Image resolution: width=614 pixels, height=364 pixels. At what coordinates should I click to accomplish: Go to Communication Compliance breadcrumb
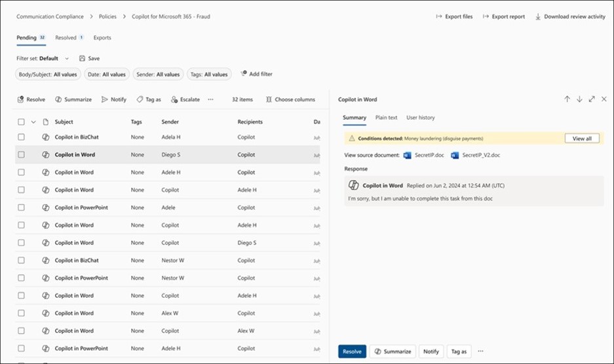(x=50, y=16)
